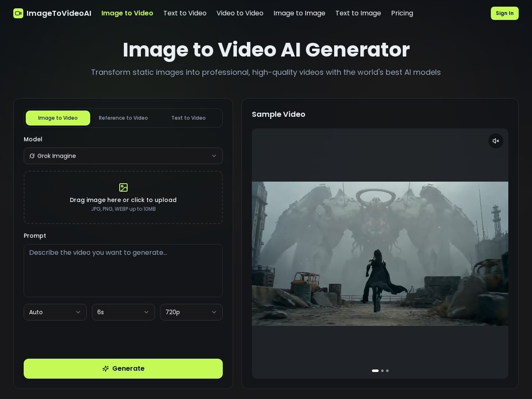Click the drag image upload area text

point(123,200)
